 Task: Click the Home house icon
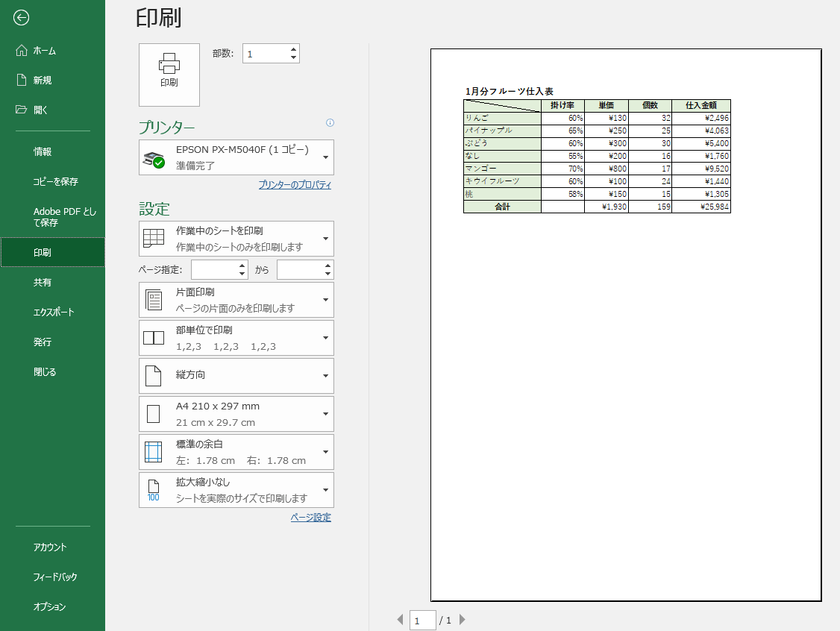(22, 51)
